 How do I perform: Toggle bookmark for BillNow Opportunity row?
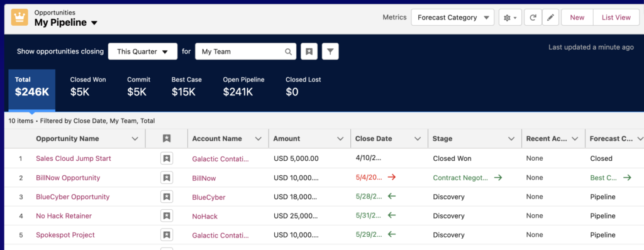(166, 178)
